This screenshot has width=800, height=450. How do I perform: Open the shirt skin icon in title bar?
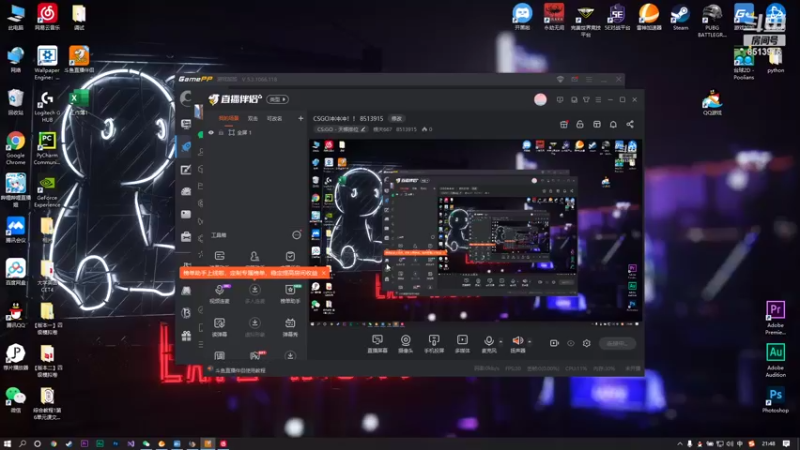(586, 99)
